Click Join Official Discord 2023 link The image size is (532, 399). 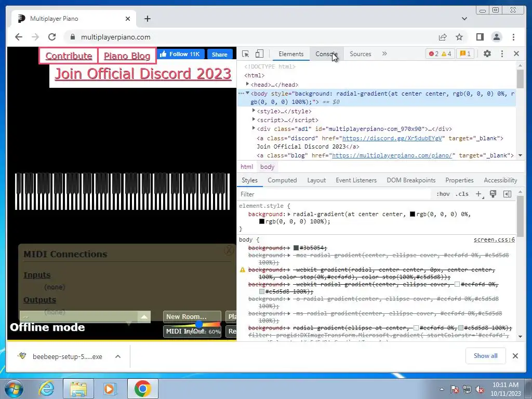tap(143, 74)
